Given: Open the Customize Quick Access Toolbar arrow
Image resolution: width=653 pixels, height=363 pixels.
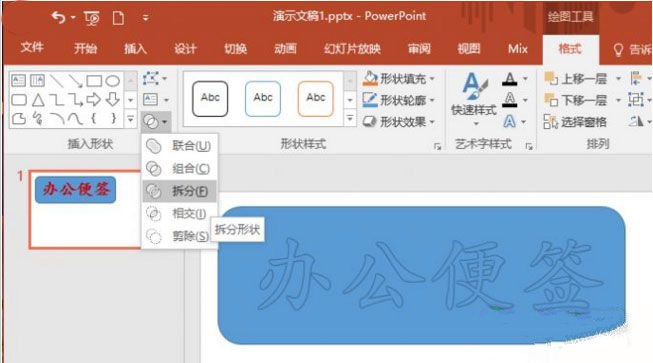Looking at the screenshot, I should 145,18.
